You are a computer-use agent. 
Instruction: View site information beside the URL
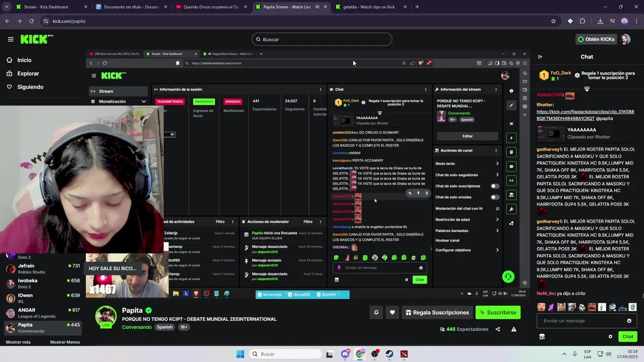[46, 21]
